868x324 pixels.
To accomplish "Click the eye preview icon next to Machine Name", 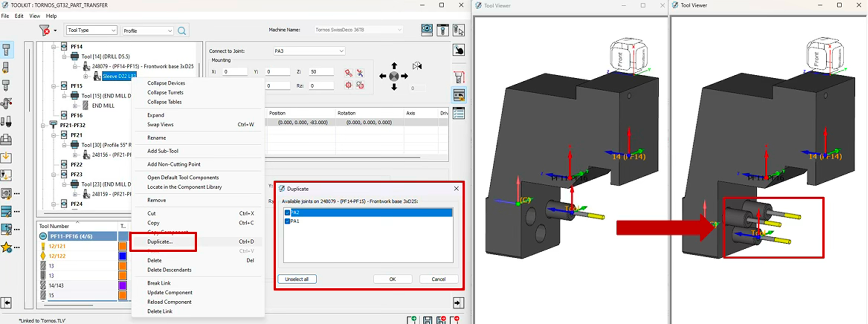I will pos(427,30).
